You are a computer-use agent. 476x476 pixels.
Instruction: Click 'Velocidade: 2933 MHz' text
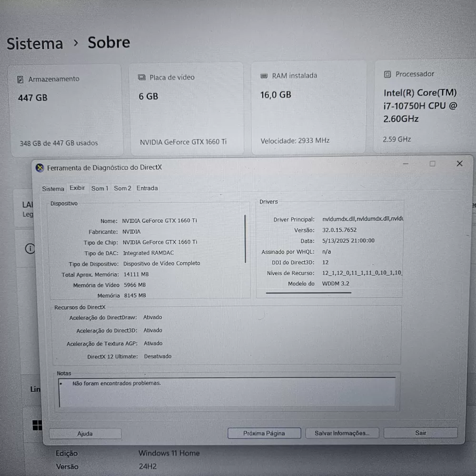click(295, 140)
